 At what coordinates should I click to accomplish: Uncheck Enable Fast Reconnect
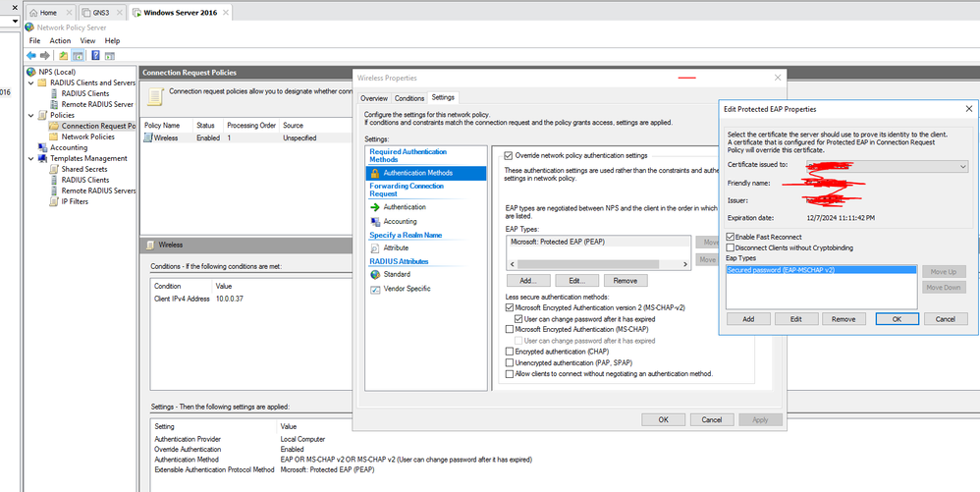(x=732, y=237)
